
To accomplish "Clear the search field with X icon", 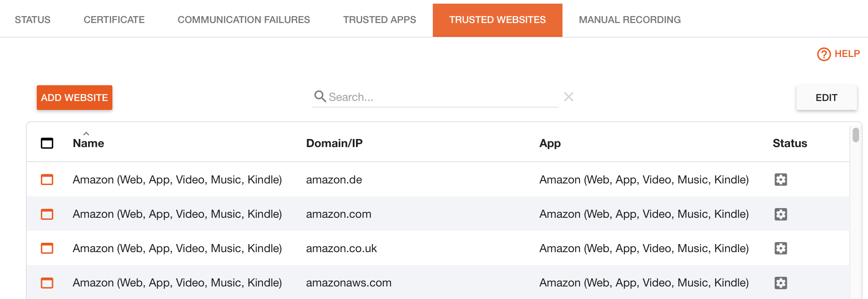I will point(569,97).
